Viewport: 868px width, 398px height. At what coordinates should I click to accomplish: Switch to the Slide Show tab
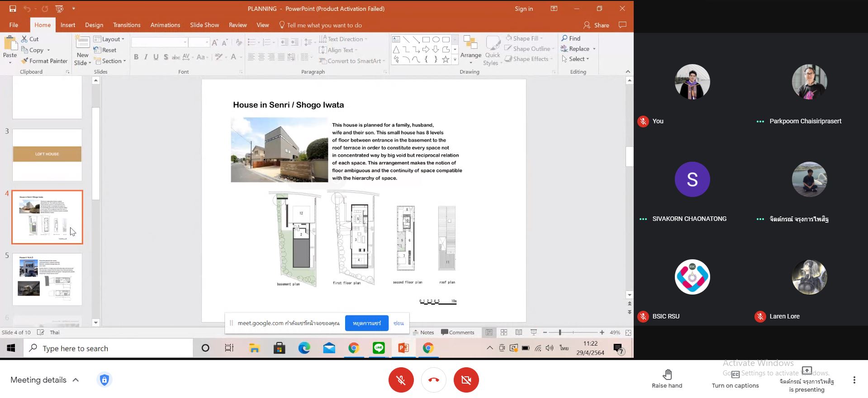click(x=204, y=25)
